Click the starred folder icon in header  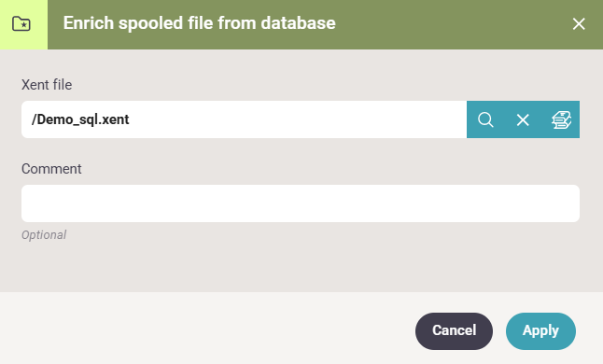(x=21, y=24)
